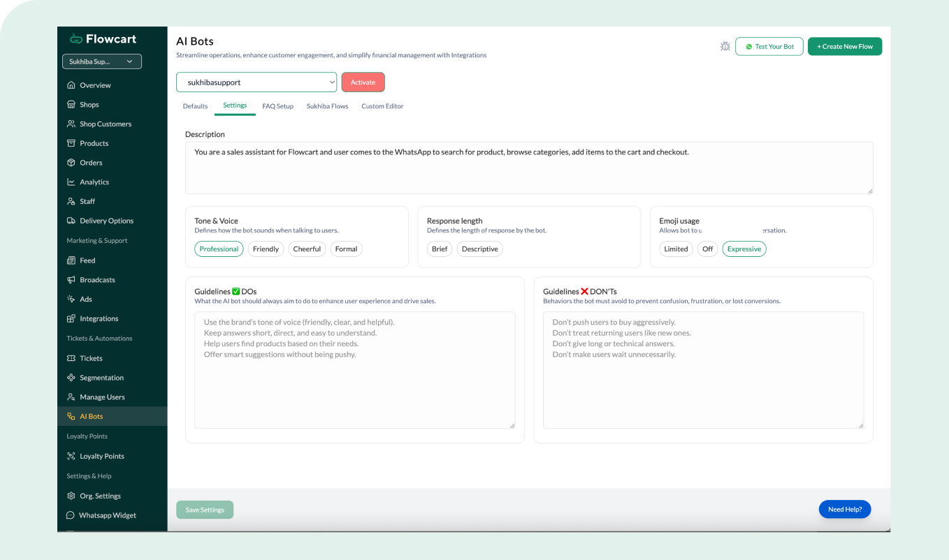The image size is (949, 560).
Task: Turn emoji usage Off
Action: [708, 249]
